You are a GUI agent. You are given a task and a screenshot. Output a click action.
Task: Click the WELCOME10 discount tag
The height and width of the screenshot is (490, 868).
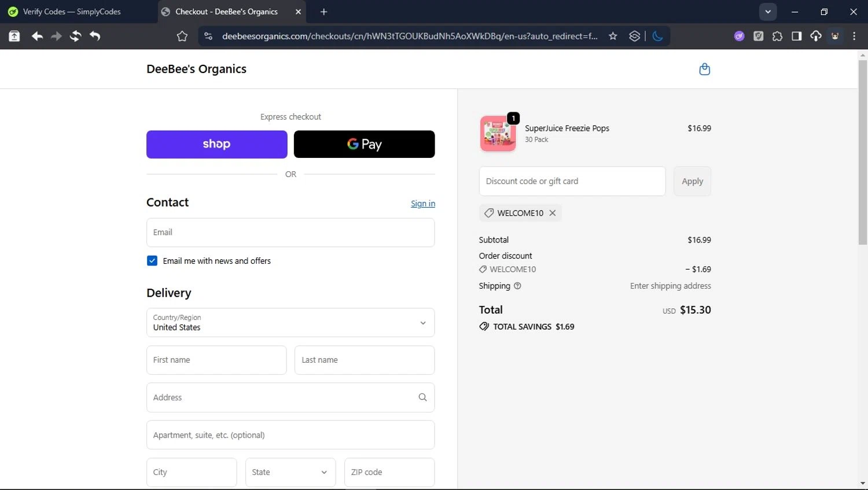[x=520, y=213]
